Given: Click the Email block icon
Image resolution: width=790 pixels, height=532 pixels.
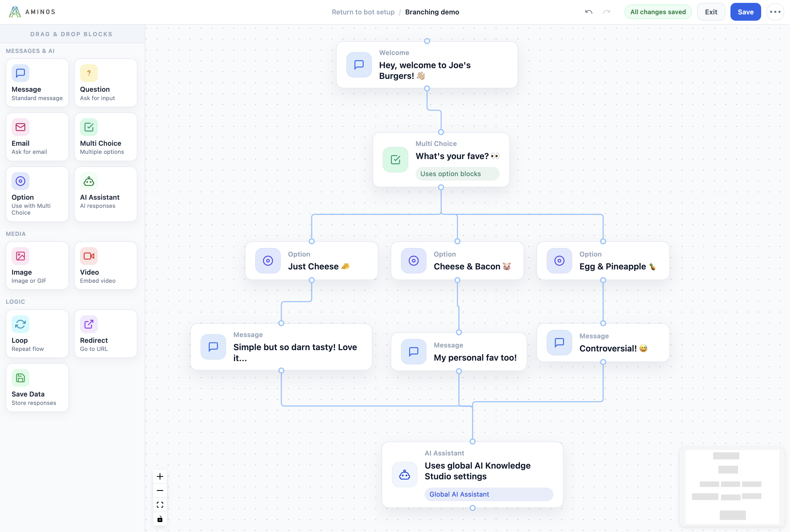Looking at the screenshot, I should pos(20,127).
